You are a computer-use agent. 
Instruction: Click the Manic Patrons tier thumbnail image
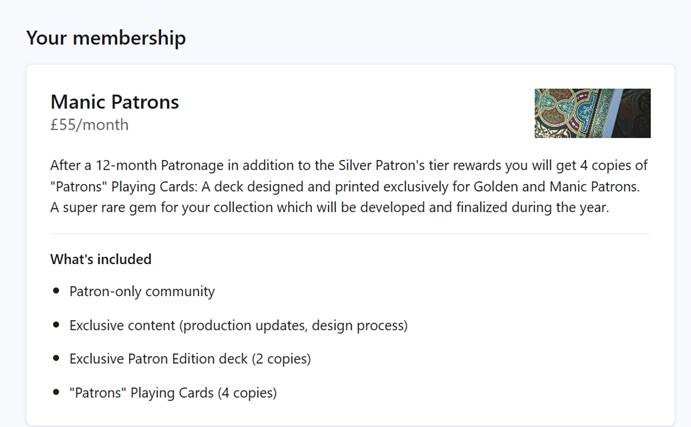tap(592, 113)
